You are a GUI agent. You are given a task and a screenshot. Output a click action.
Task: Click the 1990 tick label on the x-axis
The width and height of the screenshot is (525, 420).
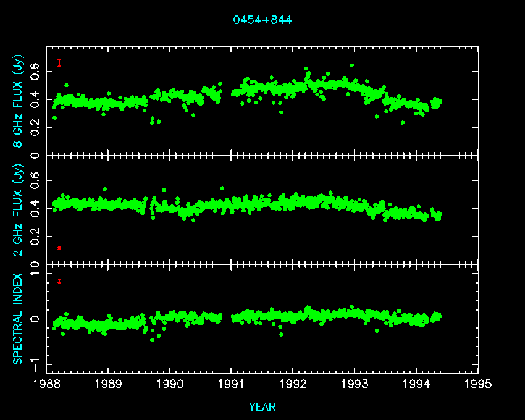pos(170,384)
